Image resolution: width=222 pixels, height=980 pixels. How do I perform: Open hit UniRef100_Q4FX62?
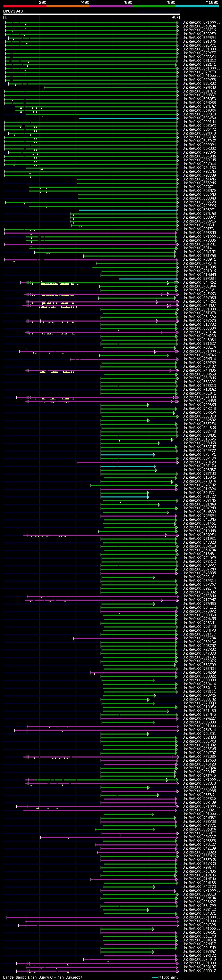click(x=199, y=282)
